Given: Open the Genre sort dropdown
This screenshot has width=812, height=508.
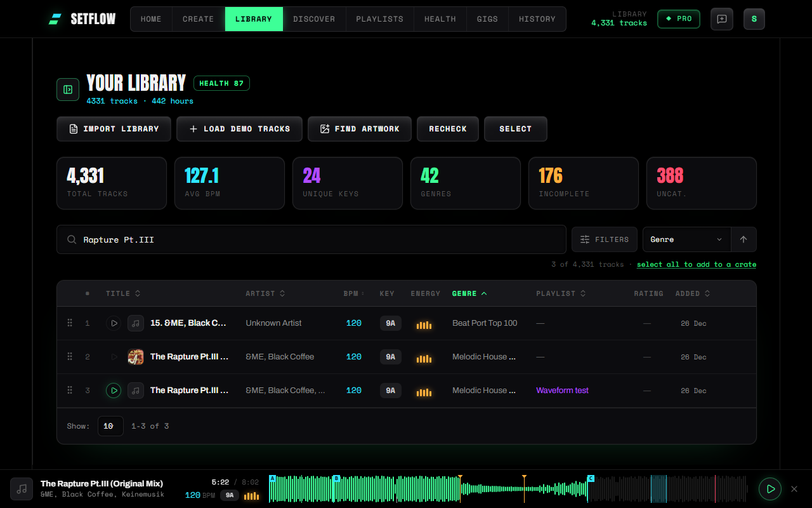Looking at the screenshot, I should click(x=686, y=239).
